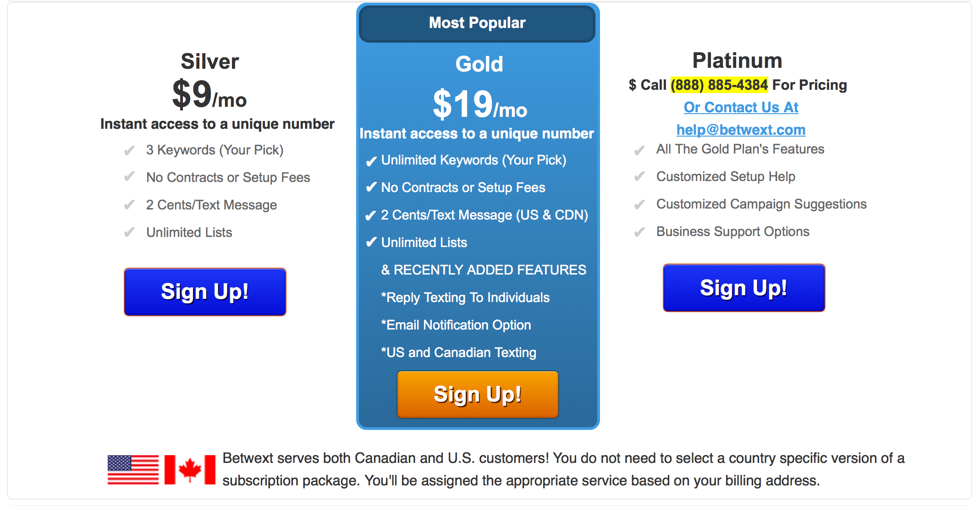Click the Gold plan heading
Viewport: 980px width, 506px height.
(479, 64)
